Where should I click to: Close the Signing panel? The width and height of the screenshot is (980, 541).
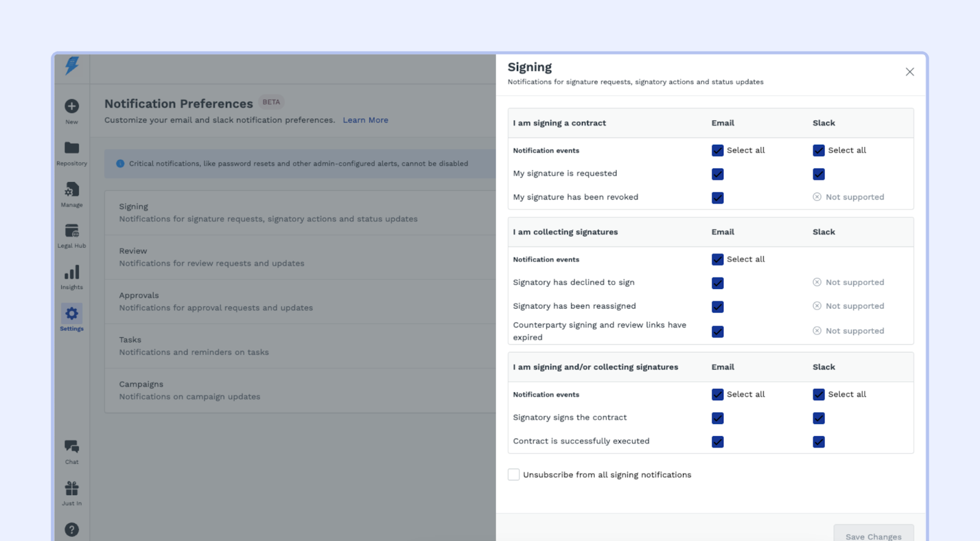point(910,72)
